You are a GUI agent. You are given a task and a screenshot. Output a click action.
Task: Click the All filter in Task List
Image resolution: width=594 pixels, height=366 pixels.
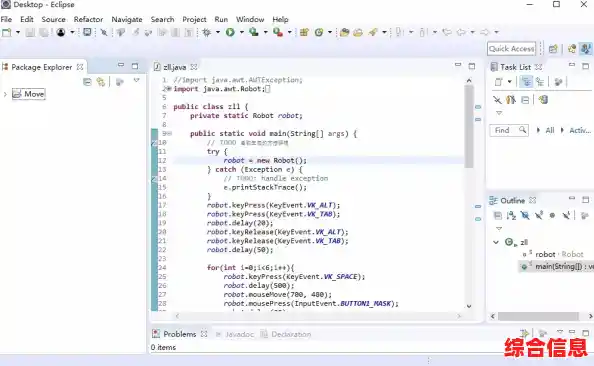point(550,130)
